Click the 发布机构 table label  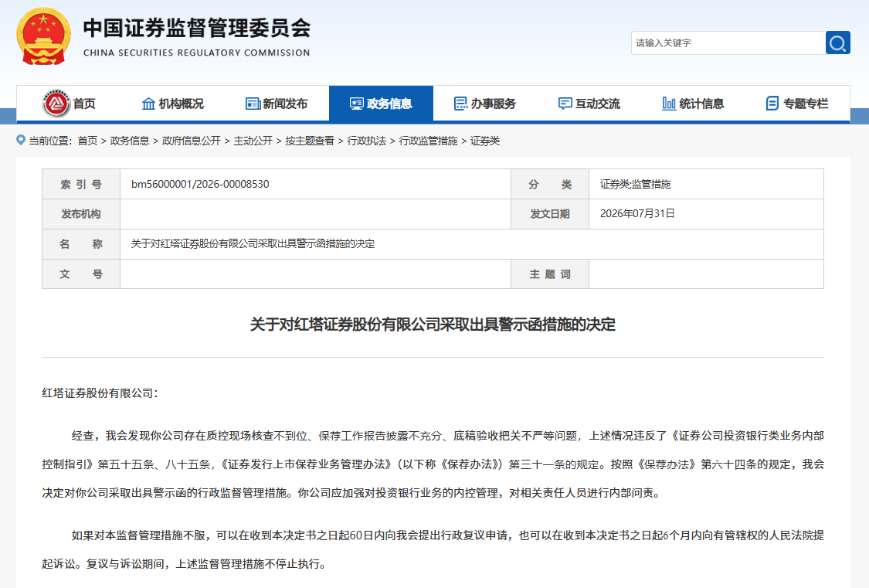(81, 214)
